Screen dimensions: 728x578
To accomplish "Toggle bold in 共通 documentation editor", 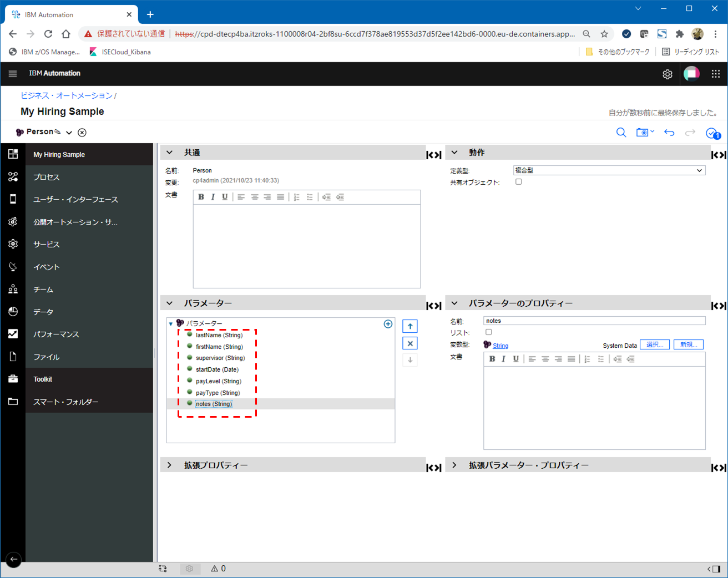I will (201, 197).
